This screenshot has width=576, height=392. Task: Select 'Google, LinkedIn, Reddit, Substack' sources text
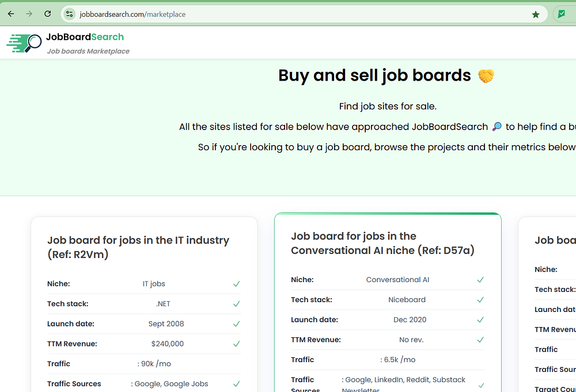404,380
